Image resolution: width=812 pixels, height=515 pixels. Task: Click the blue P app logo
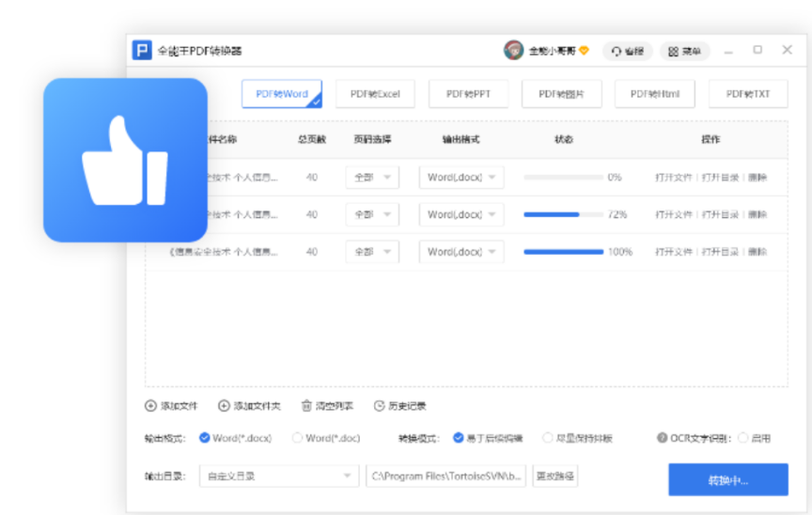(x=142, y=51)
